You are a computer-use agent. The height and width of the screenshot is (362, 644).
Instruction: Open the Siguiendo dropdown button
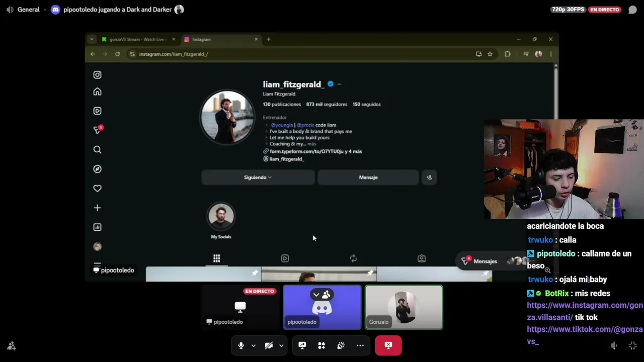pos(258,177)
